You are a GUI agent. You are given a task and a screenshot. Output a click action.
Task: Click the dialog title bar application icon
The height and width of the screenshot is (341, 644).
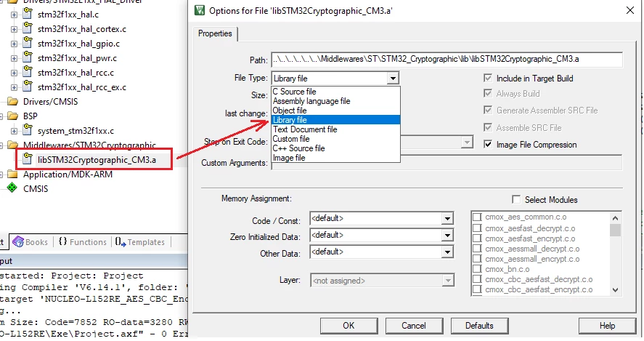[x=200, y=10]
